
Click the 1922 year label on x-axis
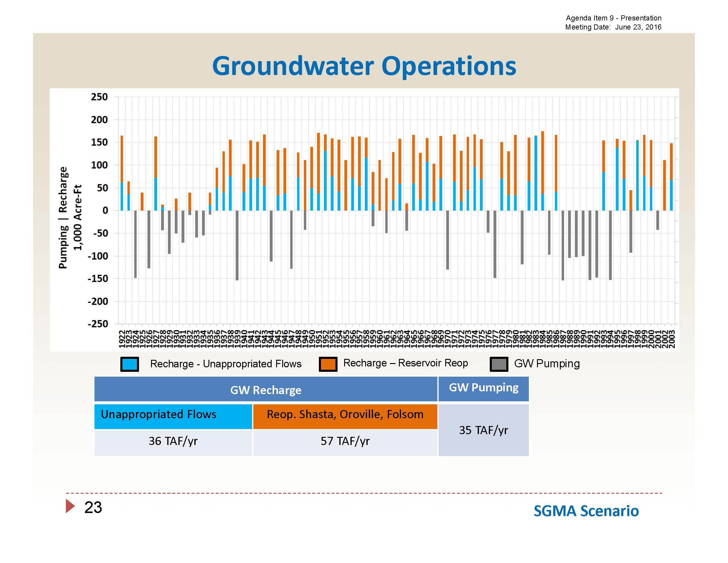(122, 338)
